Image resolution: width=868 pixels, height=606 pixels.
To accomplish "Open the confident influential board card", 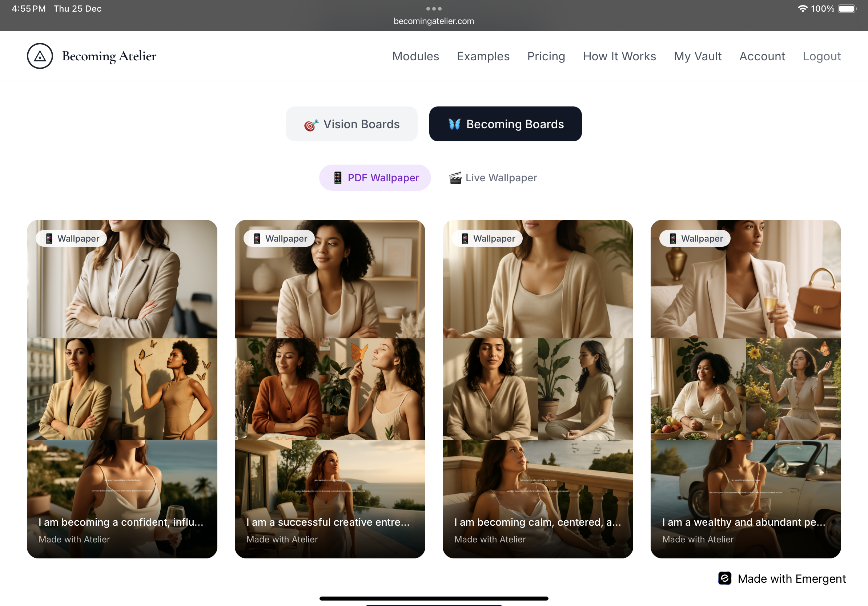I will coord(122,389).
